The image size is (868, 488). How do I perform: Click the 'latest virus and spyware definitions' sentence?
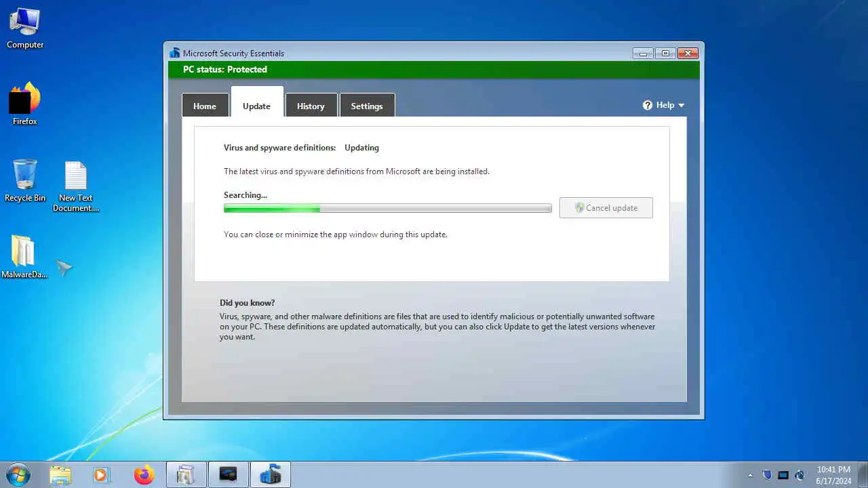[x=357, y=171]
